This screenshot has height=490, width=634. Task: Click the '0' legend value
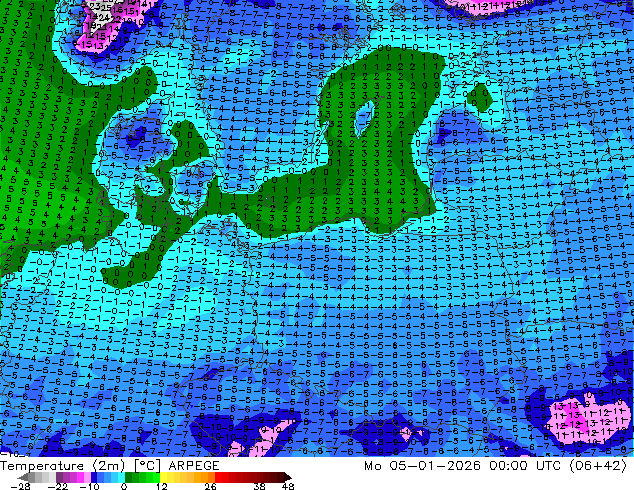point(124,486)
